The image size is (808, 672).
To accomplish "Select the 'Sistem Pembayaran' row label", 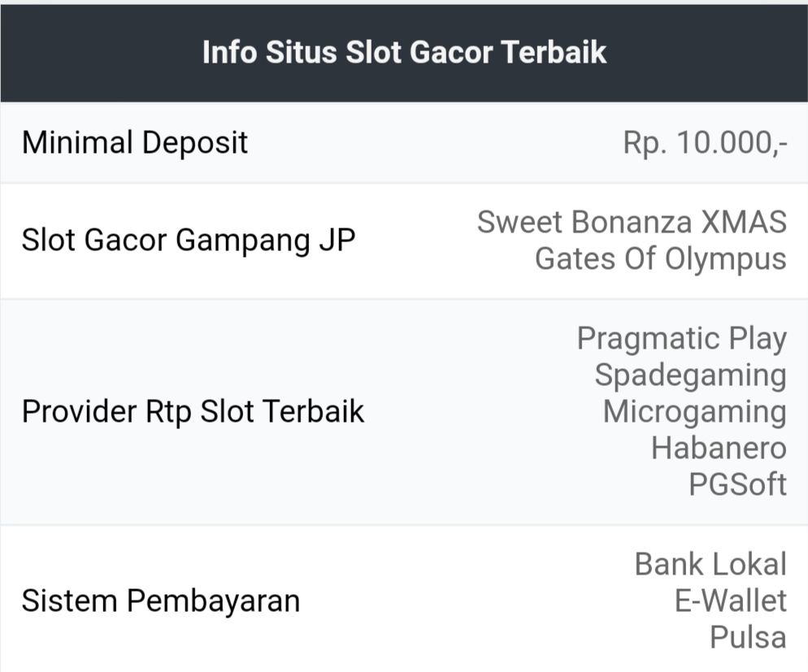I will pyautogui.click(x=161, y=601).
